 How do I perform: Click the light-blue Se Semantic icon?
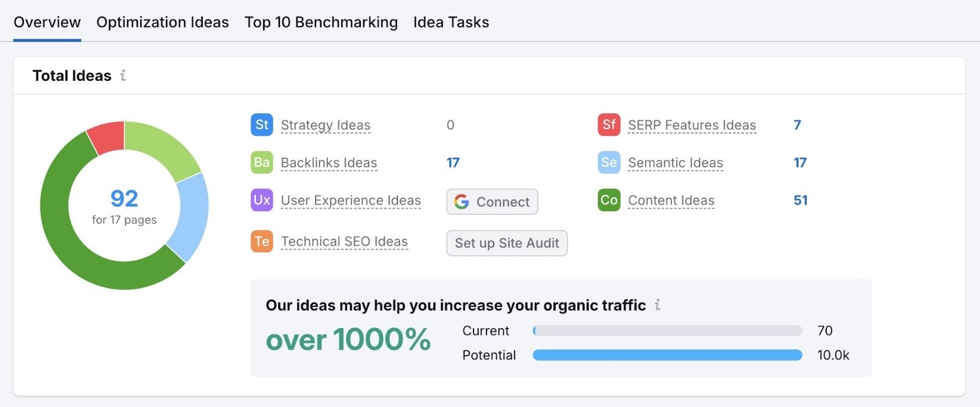pos(609,163)
